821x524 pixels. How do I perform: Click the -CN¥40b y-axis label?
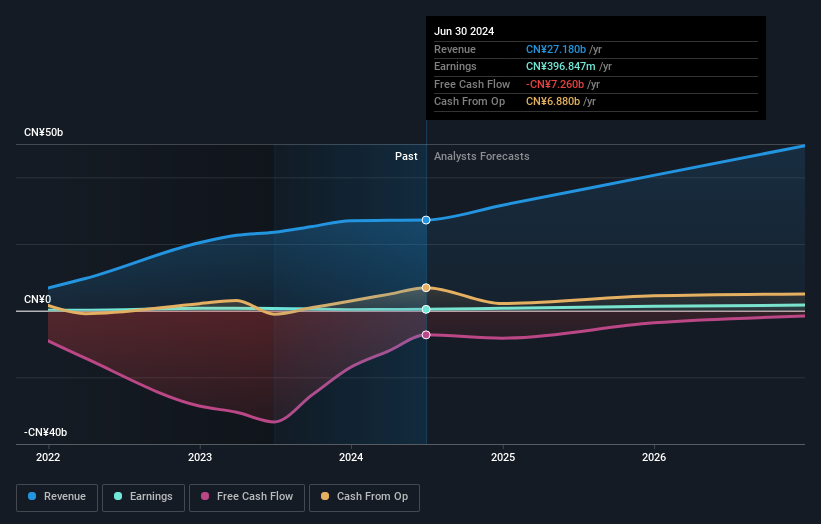pos(46,432)
